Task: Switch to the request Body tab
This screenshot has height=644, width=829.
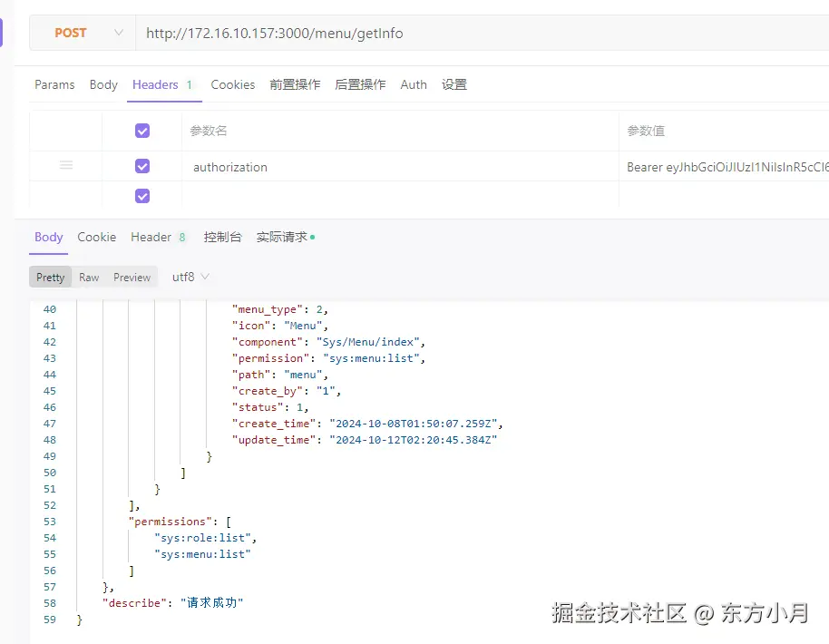Action: click(x=103, y=84)
